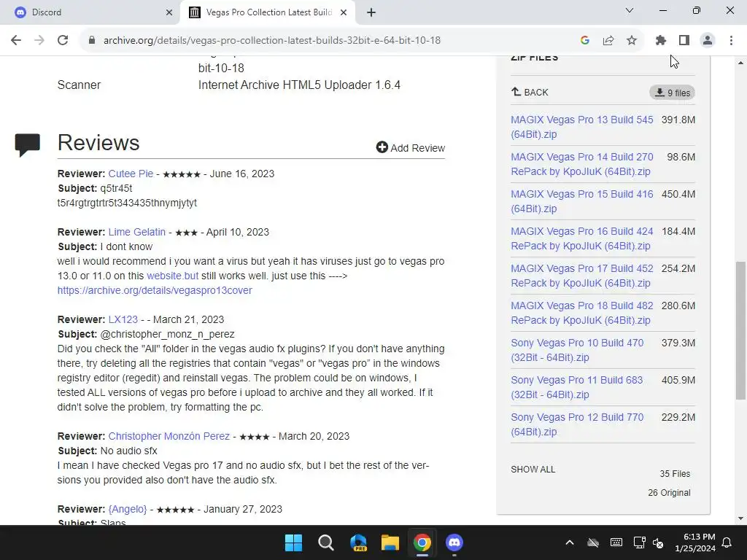The height and width of the screenshot is (560, 747).
Task: Download Sony Vegas Pro 11 Build 683 zip
Action: 577,386
